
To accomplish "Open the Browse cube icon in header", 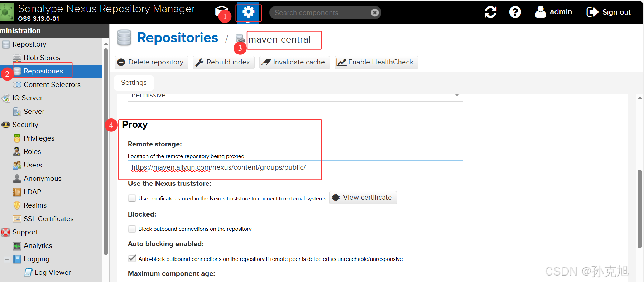I will click(x=222, y=12).
